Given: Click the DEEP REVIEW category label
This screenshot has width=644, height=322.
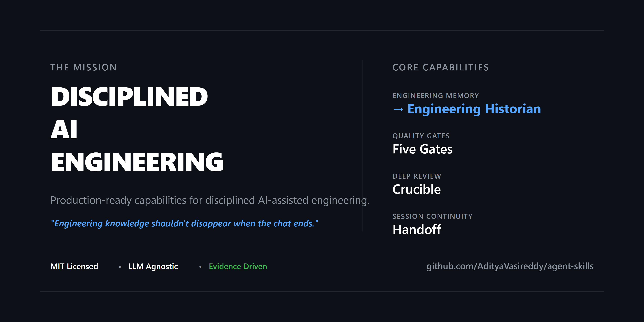Looking at the screenshot, I should [x=417, y=176].
